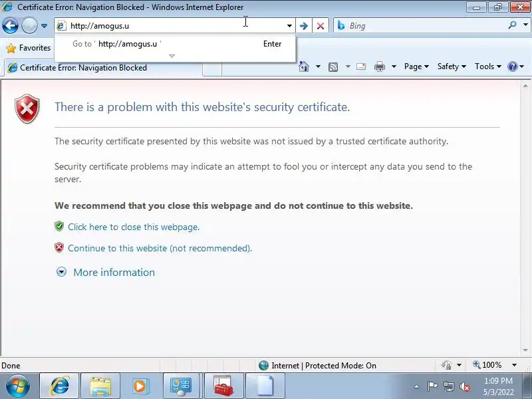Viewport: 532px width, 399px height.
Task: Open the Windows Start menu orb
Action: (17, 386)
